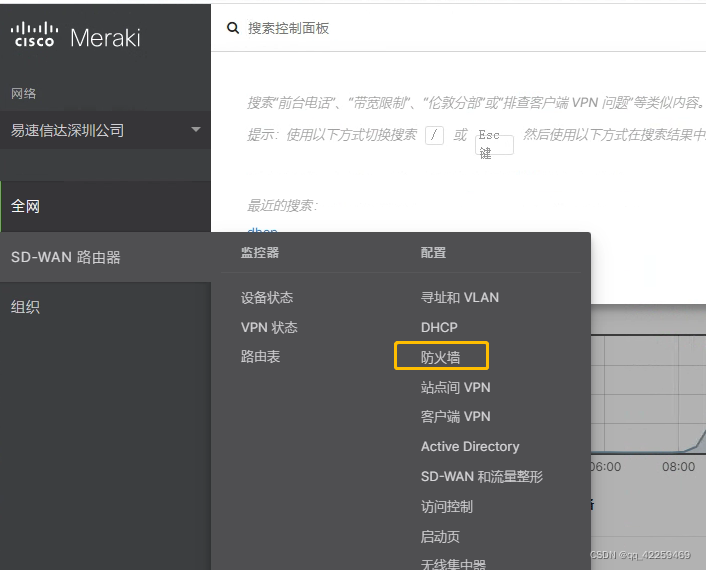Image resolution: width=706 pixels, height=570 pixels.
Task: Click the 最近的搜索 label
Action: pyautogui.click(x=282, y=206)
